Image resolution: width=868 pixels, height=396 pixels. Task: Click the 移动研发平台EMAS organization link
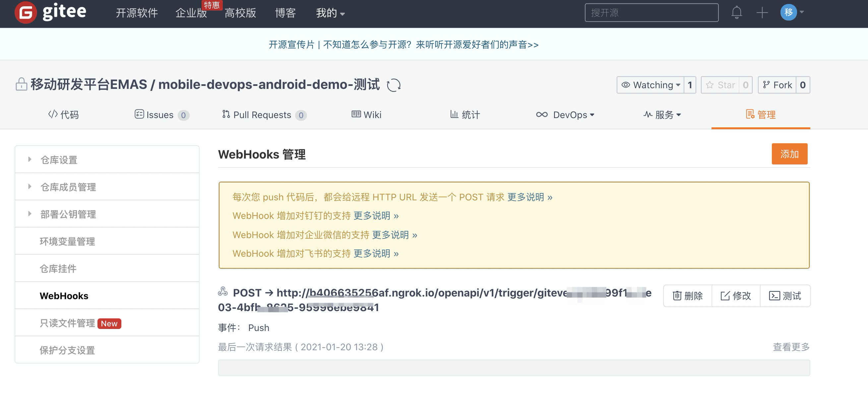tap(89, 84)
